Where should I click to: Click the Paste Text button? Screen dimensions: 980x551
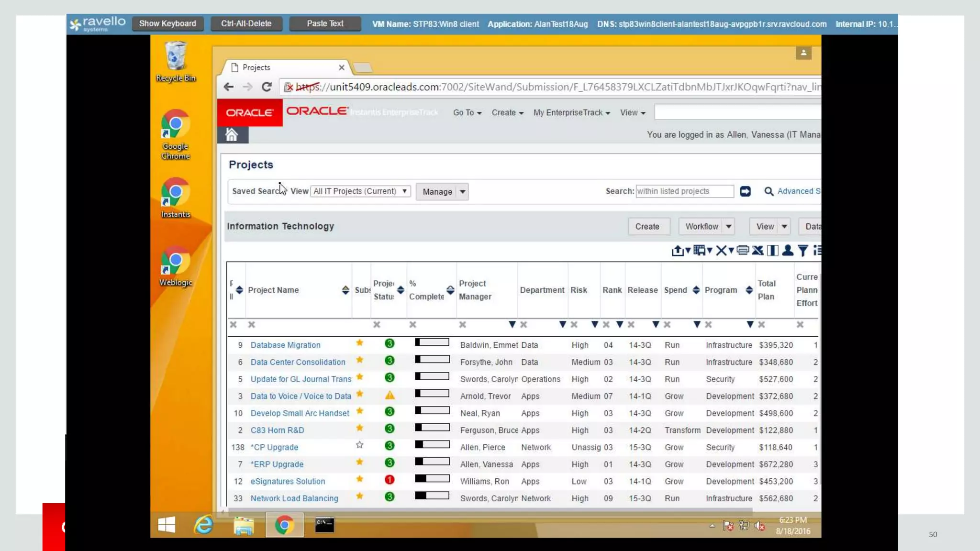(325, 23)
